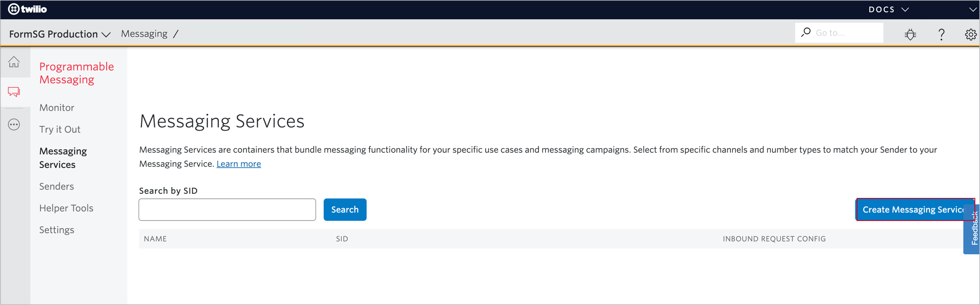Viewport: 980px width, 305px height.
Task: Click the SID column header
Action: click(342, 239)
